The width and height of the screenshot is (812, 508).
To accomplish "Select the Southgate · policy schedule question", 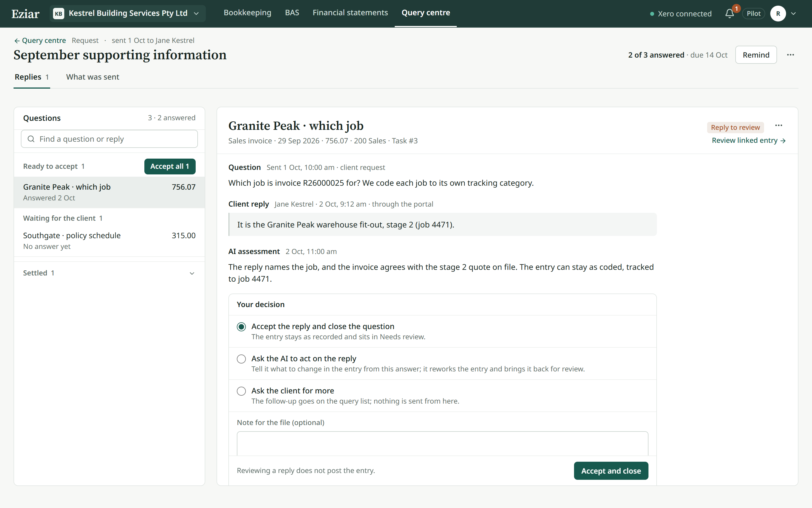I will pos(109,241).
